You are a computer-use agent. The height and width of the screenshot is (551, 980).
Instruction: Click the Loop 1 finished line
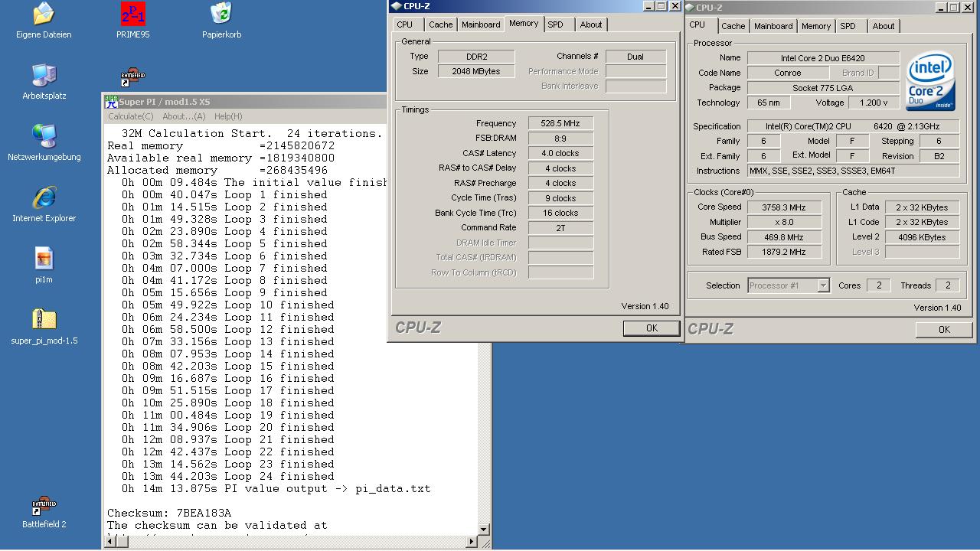224,194
